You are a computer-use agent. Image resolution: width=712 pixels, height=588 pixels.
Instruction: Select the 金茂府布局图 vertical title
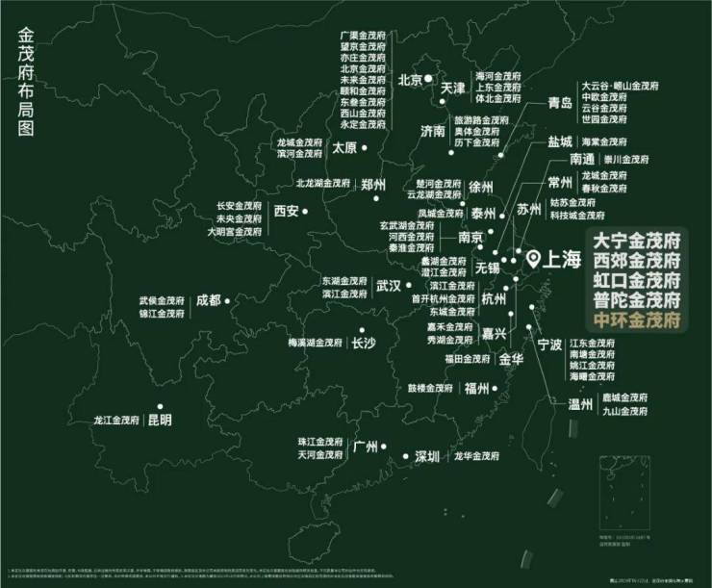coord(26,83)
